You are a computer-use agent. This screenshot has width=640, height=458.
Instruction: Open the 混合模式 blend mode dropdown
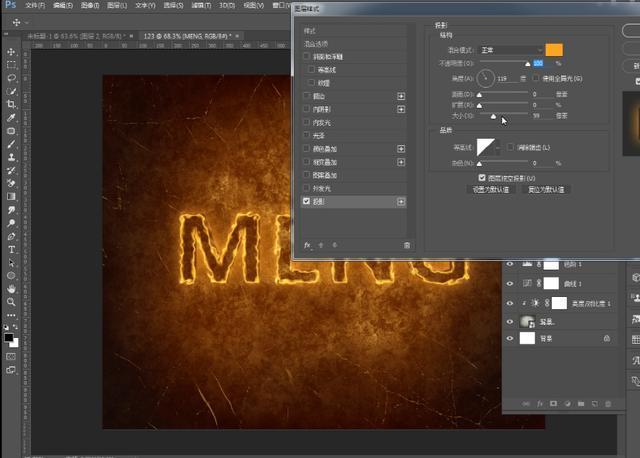pyautogui.click(x=511, y=50)
